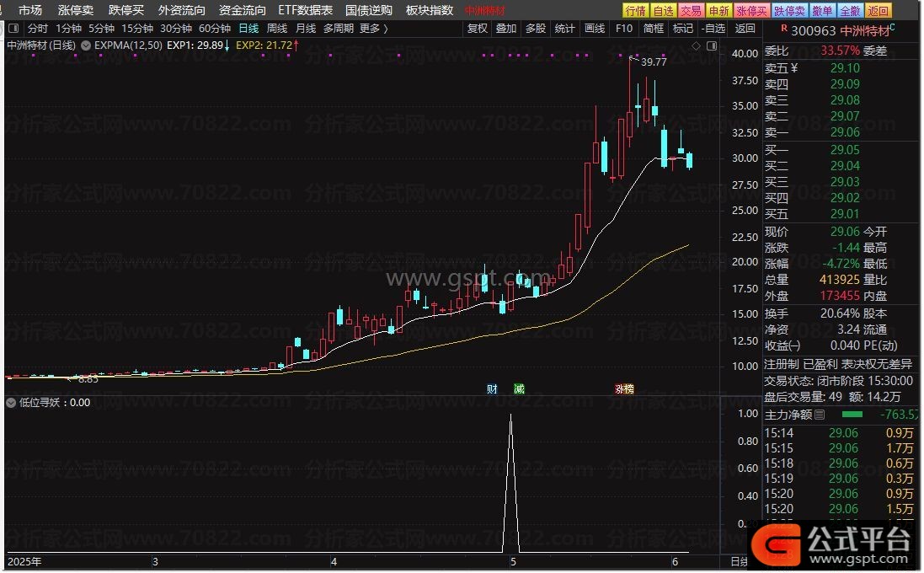
Task: Click the 买一 price 29.05
Action: tap(845, 150)
